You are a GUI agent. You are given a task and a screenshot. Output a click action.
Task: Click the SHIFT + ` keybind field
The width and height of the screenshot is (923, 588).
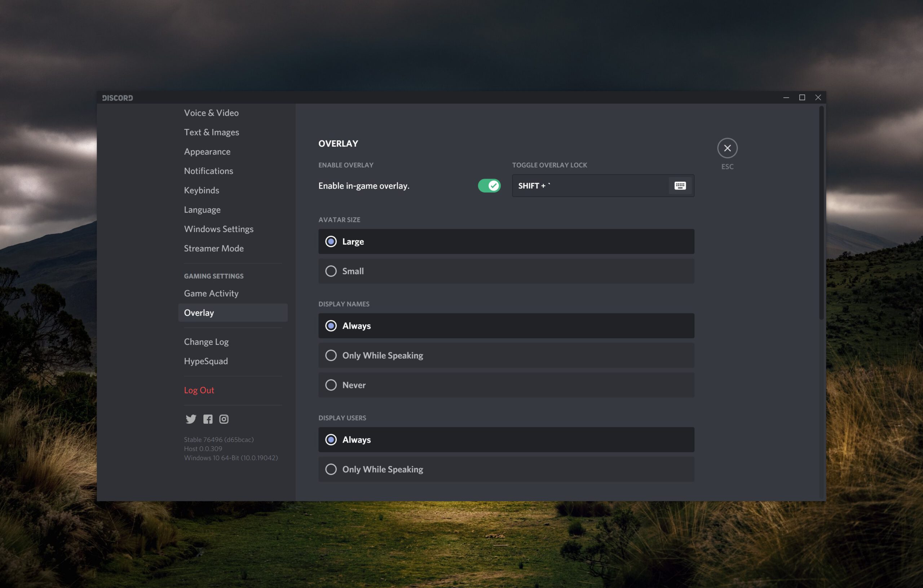tap(603, 186)
